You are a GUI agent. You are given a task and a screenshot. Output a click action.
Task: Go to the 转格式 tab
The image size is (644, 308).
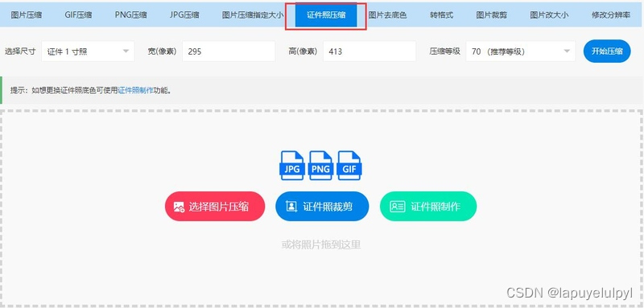pos(441,15)
